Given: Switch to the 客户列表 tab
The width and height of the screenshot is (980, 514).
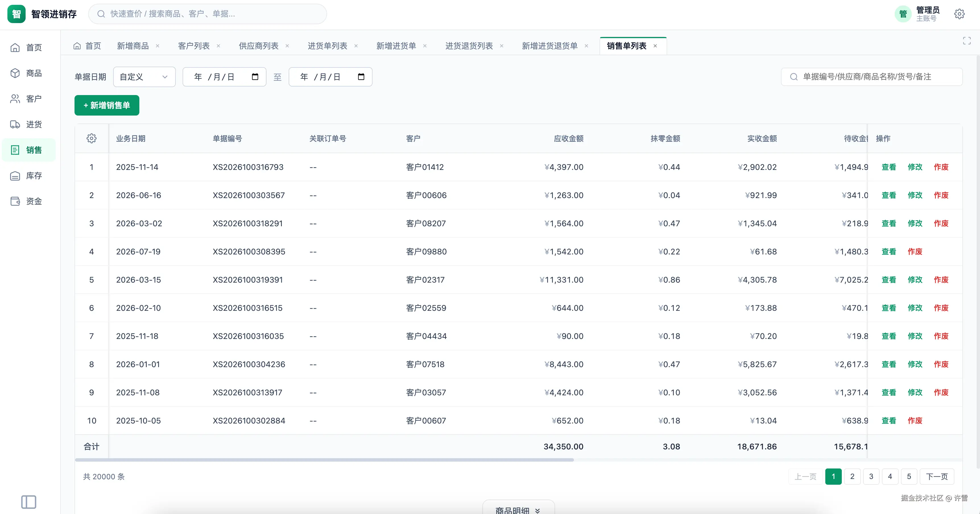Looking at the screenshot, I should (x=194, y=46).
